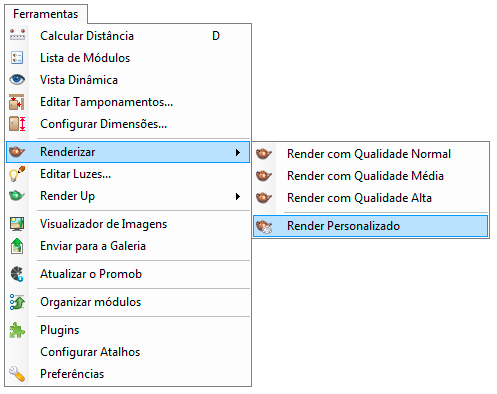Click the ruler icon beside Calcular Distância
The width and height of the screenshot is (497, 394).
coord(17,35)
